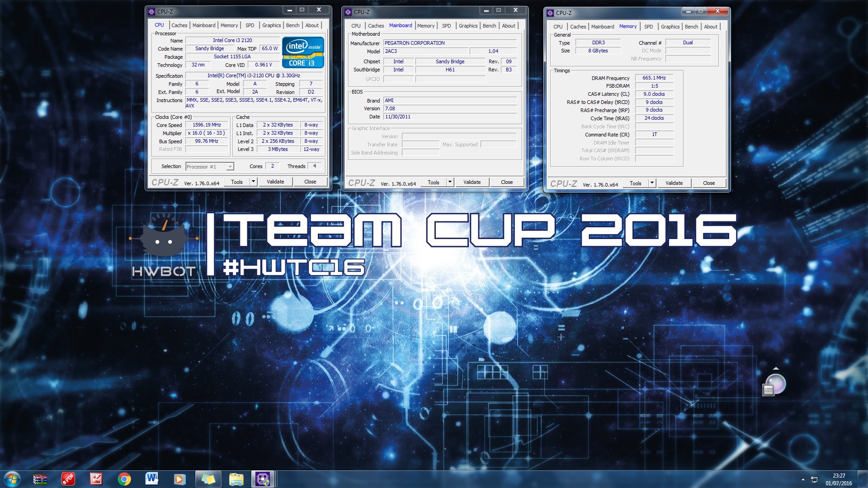Open Microsoft Word from the taskbar
The width and height of the screenshot is (868, 488).
click(x=152, y=479)
